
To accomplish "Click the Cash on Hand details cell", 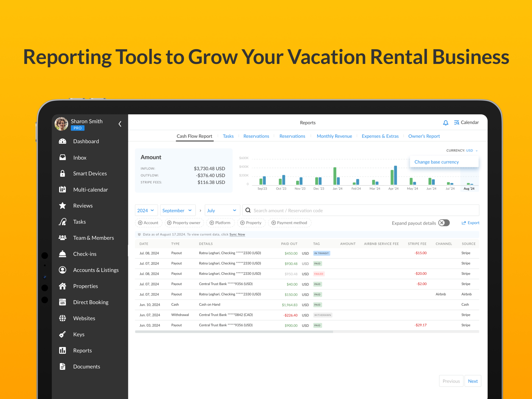I will [x=210, y=305].
